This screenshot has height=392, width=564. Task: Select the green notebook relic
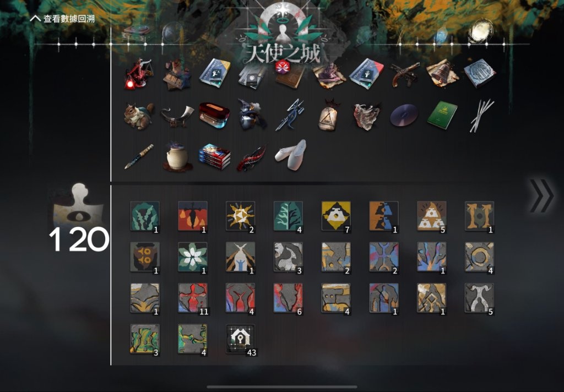point(442,115)
